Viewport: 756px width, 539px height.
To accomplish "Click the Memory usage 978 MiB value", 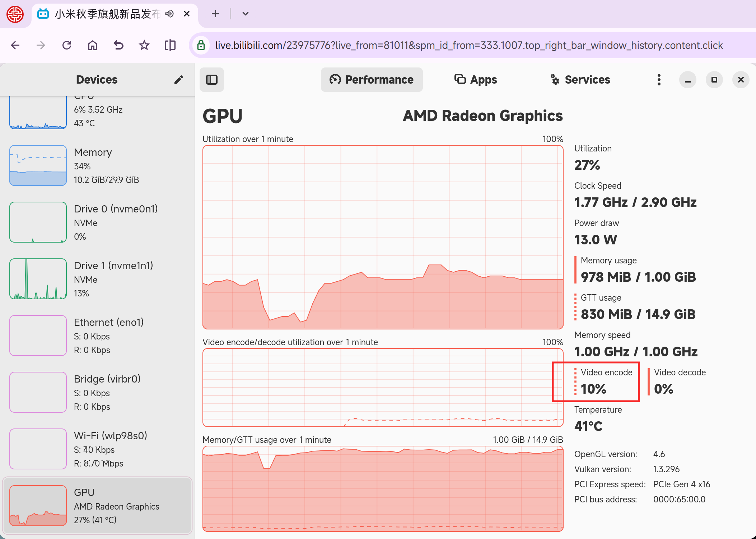I will point(638,277).
